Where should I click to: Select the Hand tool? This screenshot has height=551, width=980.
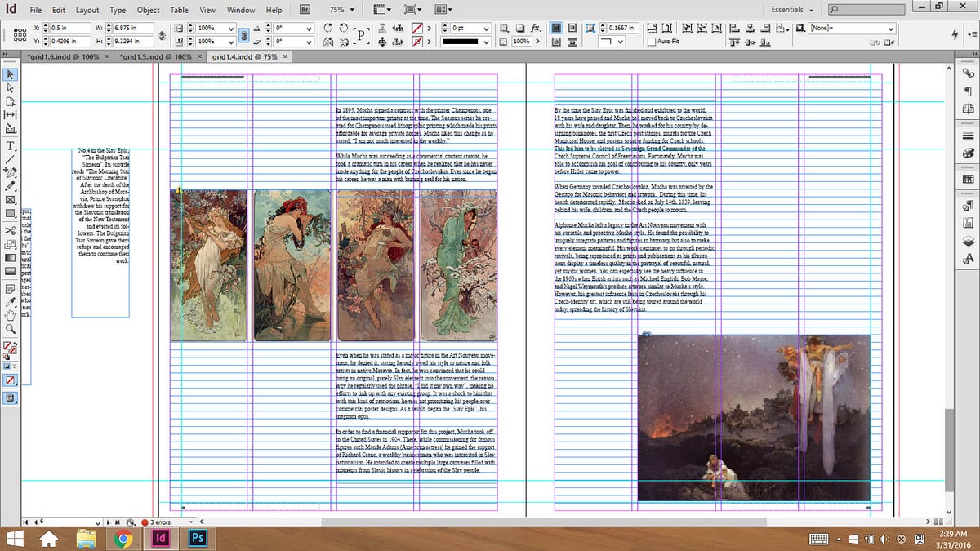tap(11, 315)
